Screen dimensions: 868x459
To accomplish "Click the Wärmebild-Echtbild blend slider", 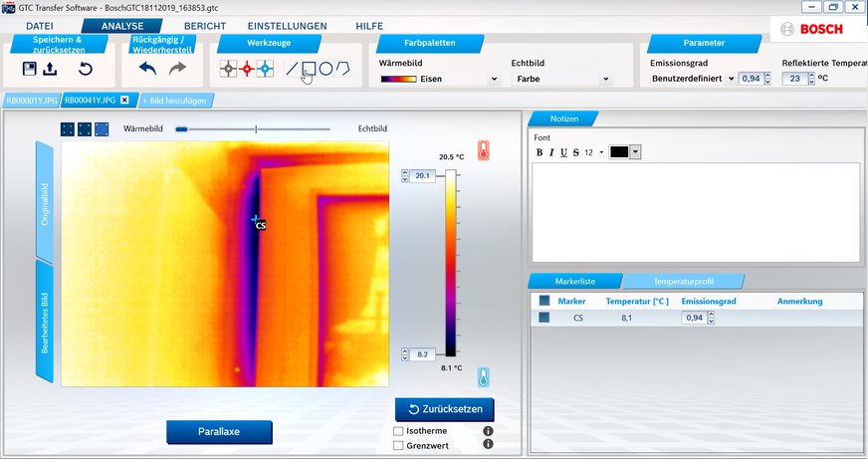I will (256, 128).
